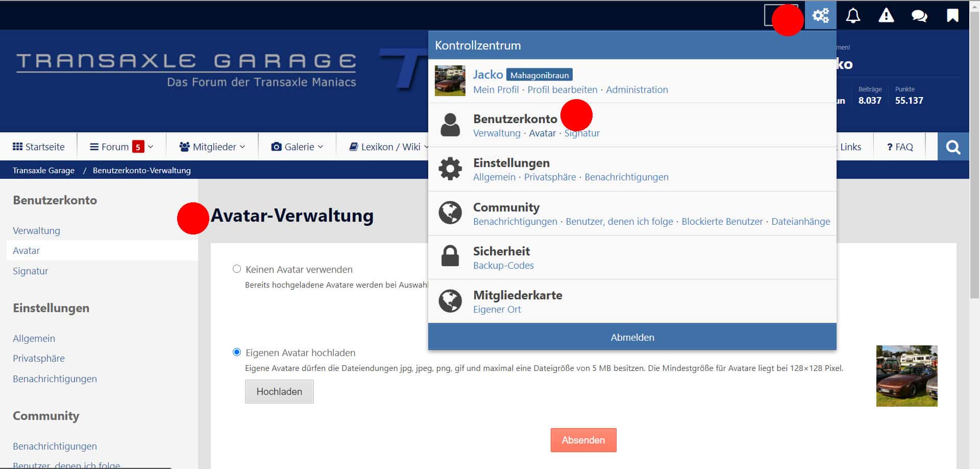
Task: Select 'Eigenen Avatar hochladen' radio option
Action: (x=237, y=352)
